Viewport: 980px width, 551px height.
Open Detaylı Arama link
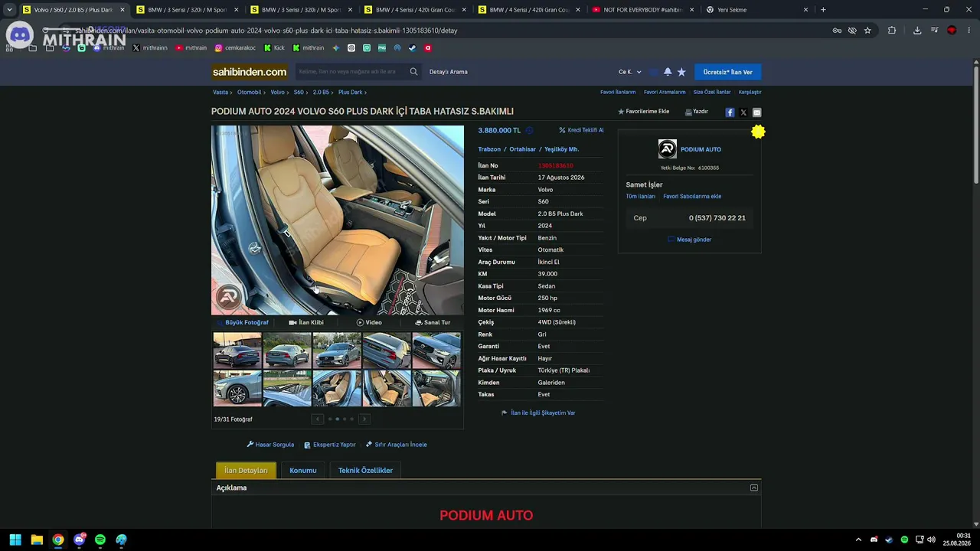click(x=449, y=72)
